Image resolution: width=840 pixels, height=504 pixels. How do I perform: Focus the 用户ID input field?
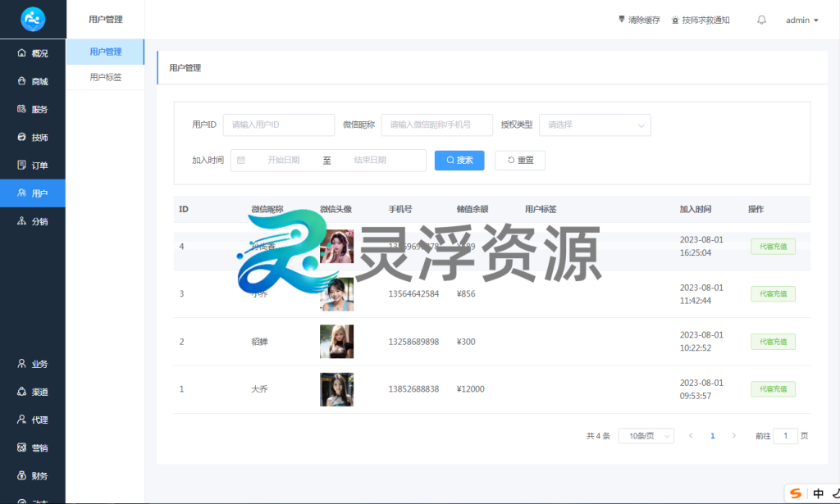tap(279, 125)
